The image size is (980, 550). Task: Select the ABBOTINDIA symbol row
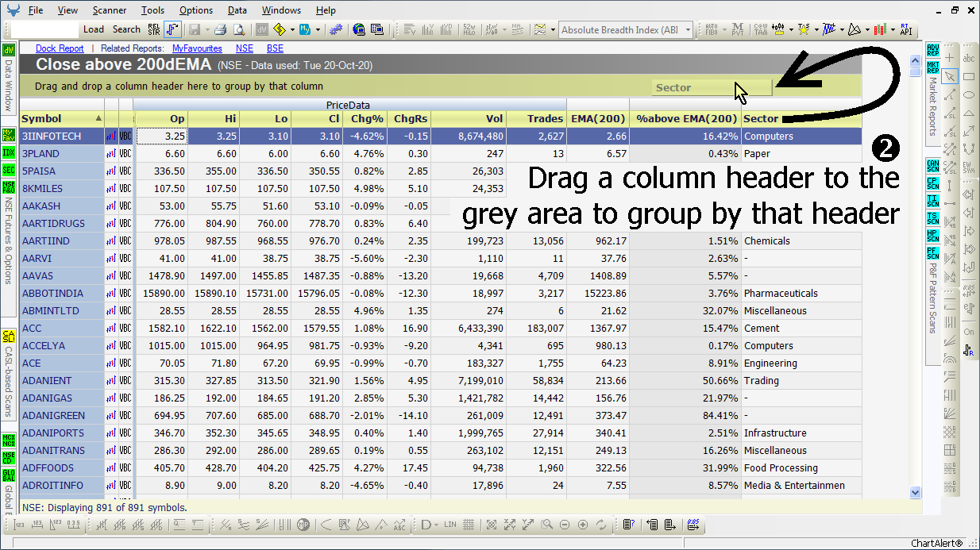coord(62,293)
